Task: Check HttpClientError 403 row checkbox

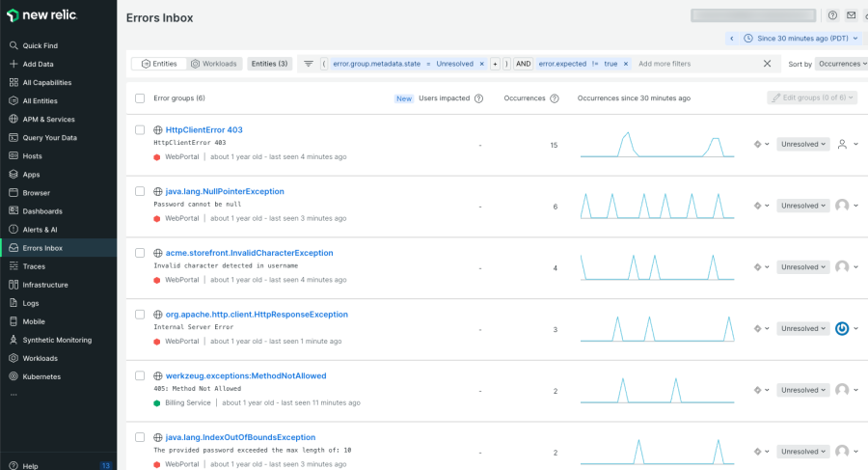Action: click(140, 129)
